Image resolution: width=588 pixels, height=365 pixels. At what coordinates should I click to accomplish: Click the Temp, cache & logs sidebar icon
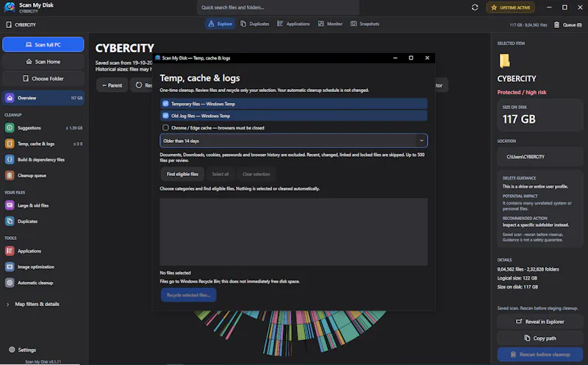pos(10,143)
